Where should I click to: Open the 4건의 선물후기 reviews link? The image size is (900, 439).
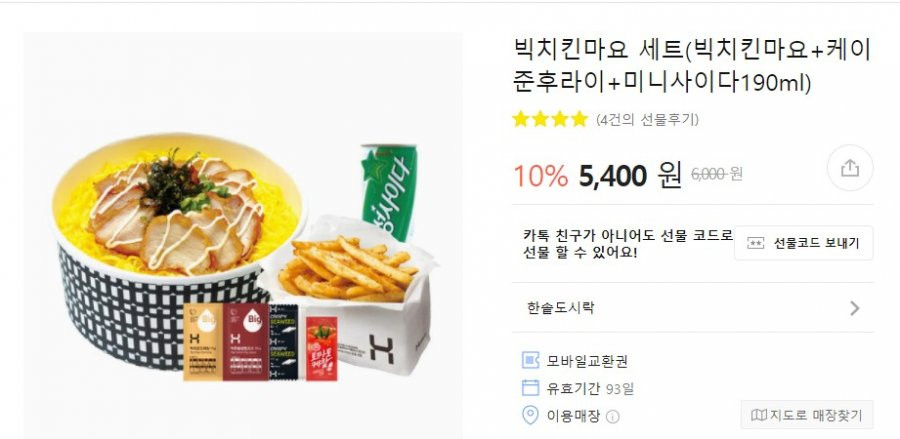pos(647,120)
